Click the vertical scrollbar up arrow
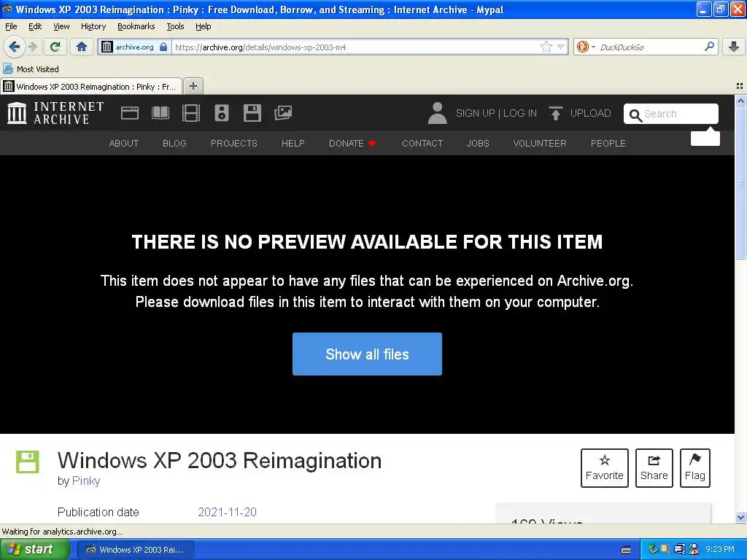The width and height of the screenshot is (747, 560). 740,101
